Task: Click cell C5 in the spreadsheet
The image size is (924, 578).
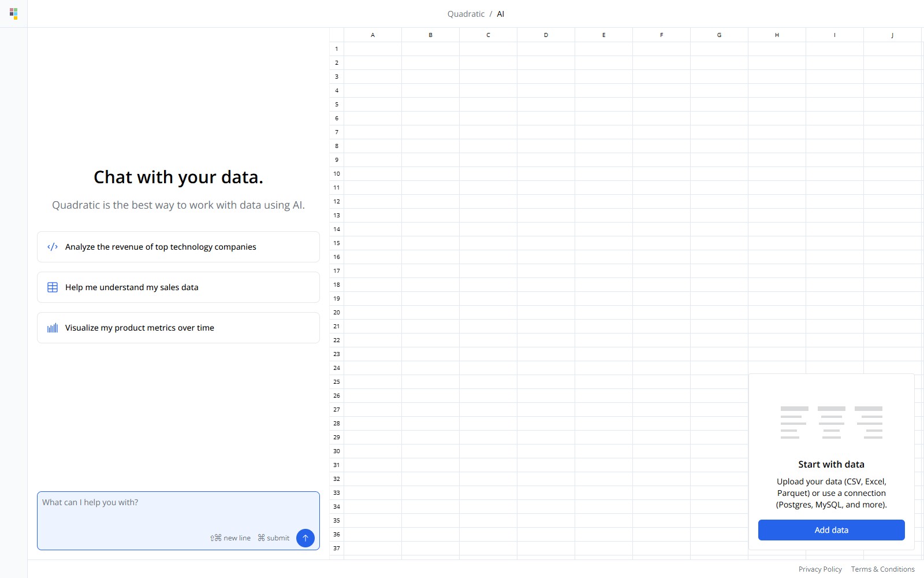Action: click(489, 105)
